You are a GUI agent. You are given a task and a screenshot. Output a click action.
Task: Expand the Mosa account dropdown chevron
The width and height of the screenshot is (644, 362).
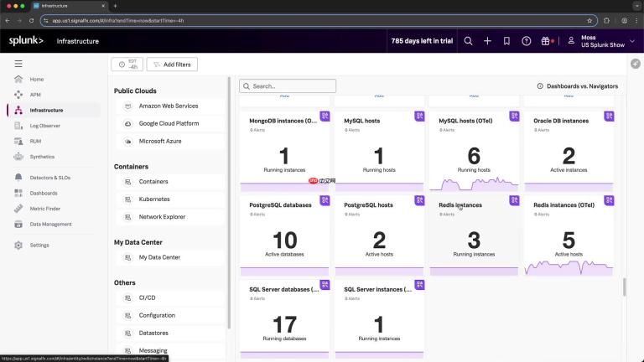tap(632, 41)
